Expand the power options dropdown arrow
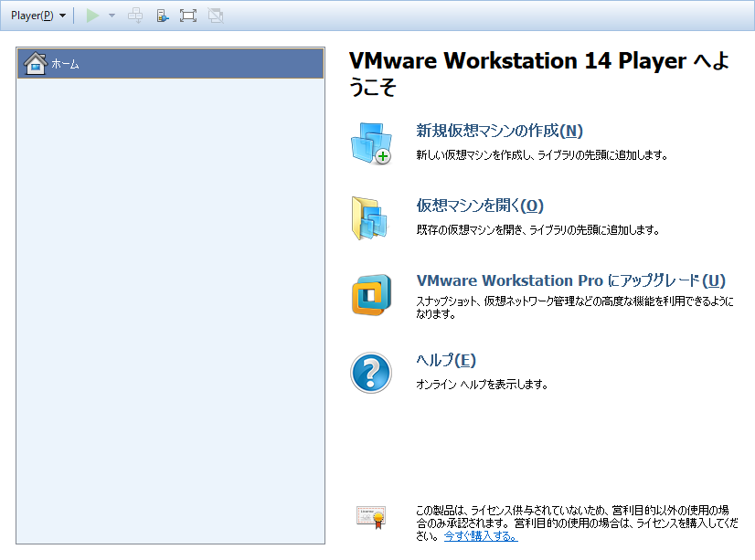Screen dimensions: 755x560 [x=112, y=16]
